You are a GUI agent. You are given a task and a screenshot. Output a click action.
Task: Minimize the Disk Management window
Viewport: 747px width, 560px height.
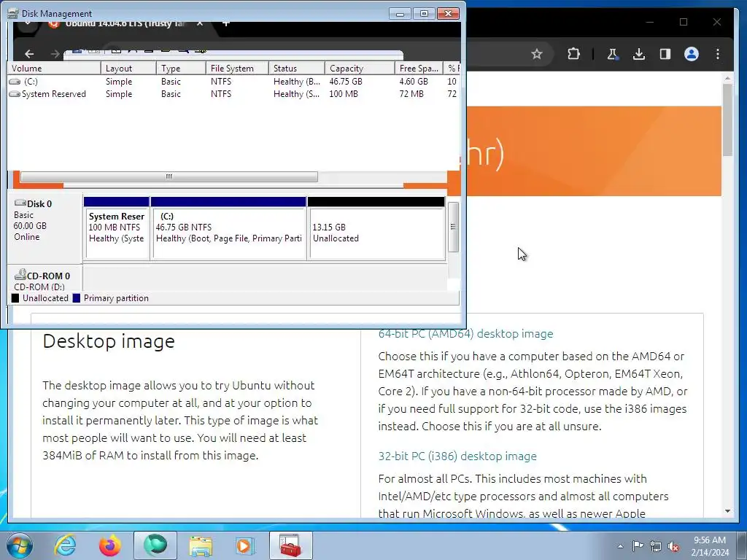(x=400, y=13)
